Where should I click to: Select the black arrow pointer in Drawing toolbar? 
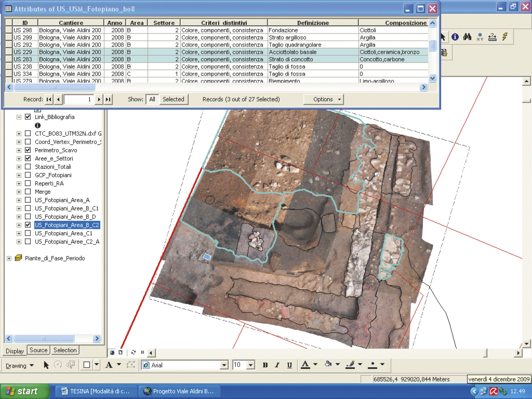(46, 365)
